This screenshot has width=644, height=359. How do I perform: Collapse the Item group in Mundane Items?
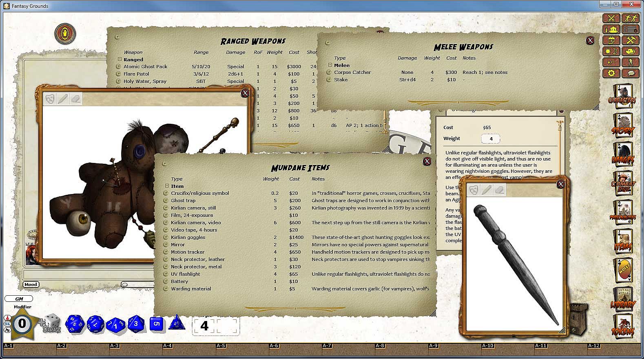click(167, 186)
